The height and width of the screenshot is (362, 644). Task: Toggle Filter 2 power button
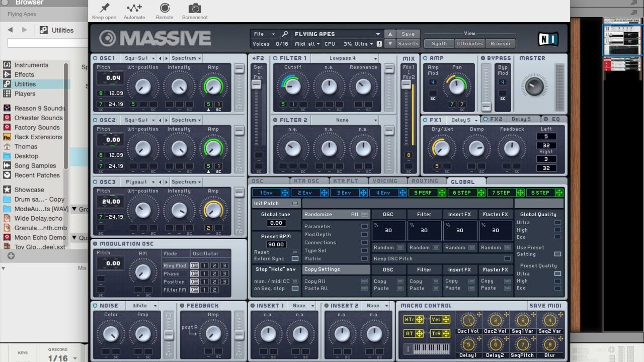tap(275, 120)
